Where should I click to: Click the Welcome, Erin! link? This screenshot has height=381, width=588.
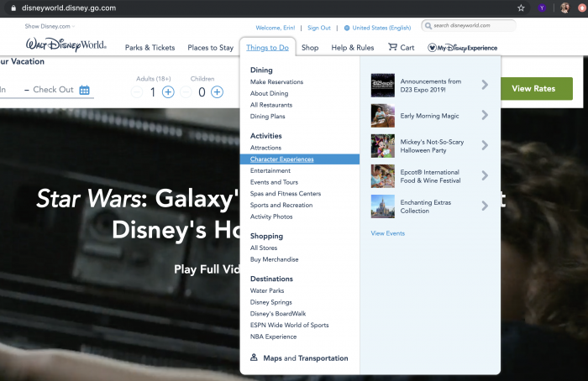(276, 28)
